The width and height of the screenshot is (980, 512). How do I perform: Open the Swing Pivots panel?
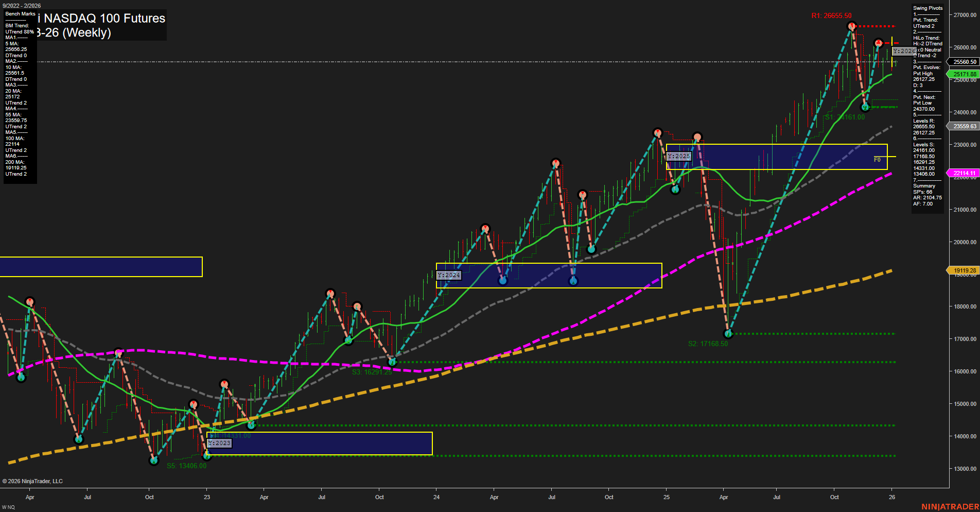pos(927,8)
